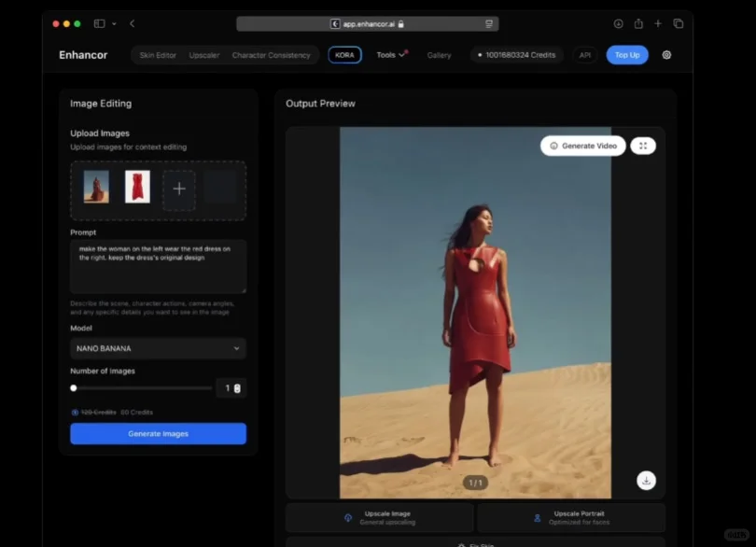Go back with the browser back arrow
Screen dimensions: 756x547
tap(133, 23)
